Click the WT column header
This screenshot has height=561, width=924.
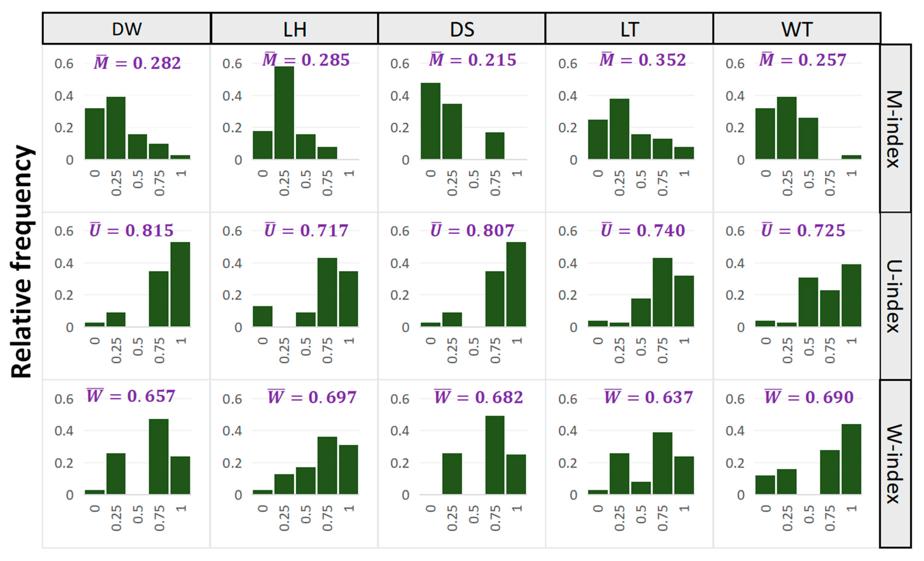click(x=797, y=29)
